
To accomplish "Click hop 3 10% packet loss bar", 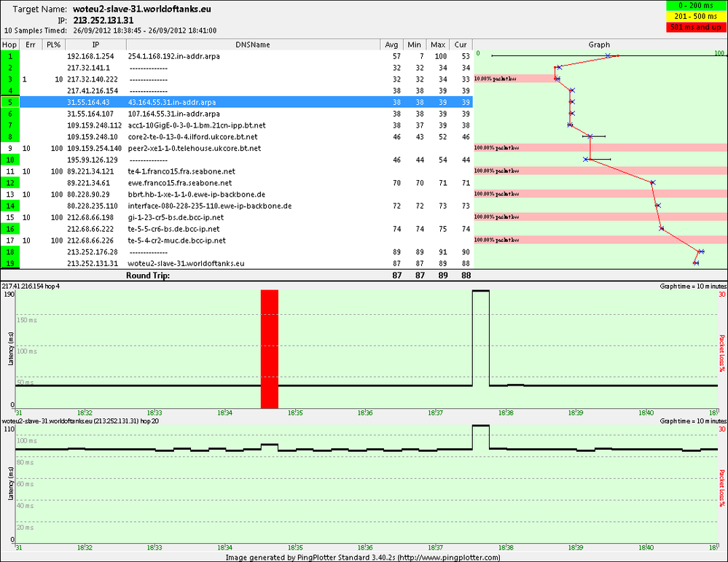I will pyautogui.click(x=514, y=79).
